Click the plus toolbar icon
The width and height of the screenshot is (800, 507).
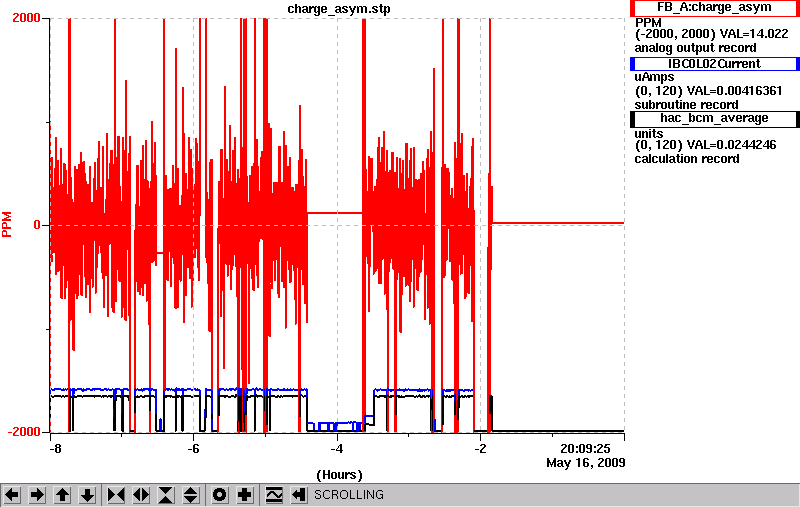point(245,495)
